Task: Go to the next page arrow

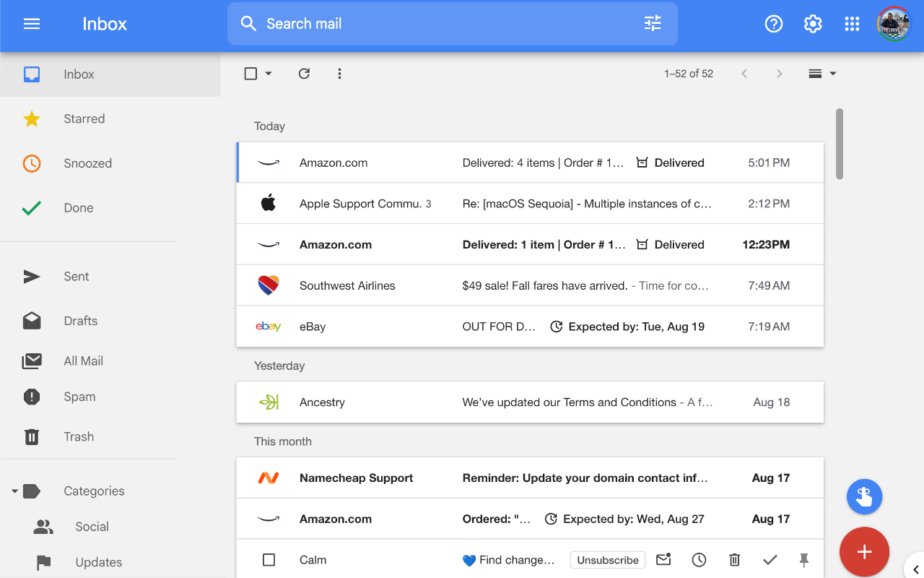Action: pos(779,74)
